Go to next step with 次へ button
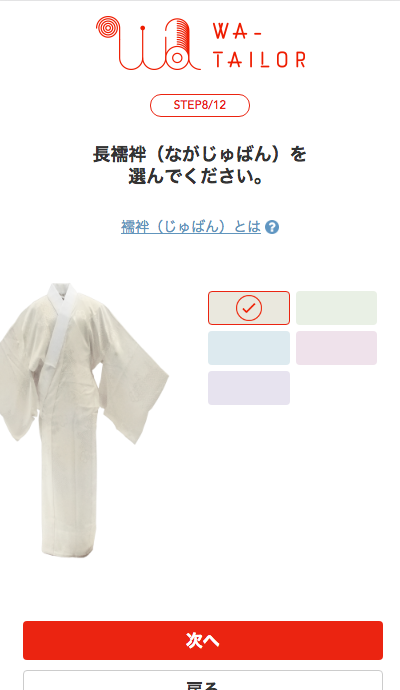The image size is (400, 690). (203, 640)
